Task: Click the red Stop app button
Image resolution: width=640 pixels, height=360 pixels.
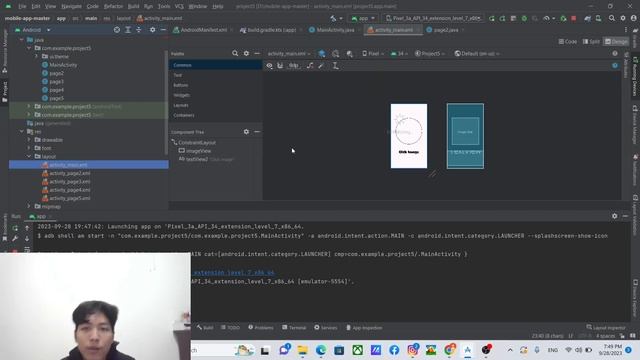Action: [x=573, y=18]
